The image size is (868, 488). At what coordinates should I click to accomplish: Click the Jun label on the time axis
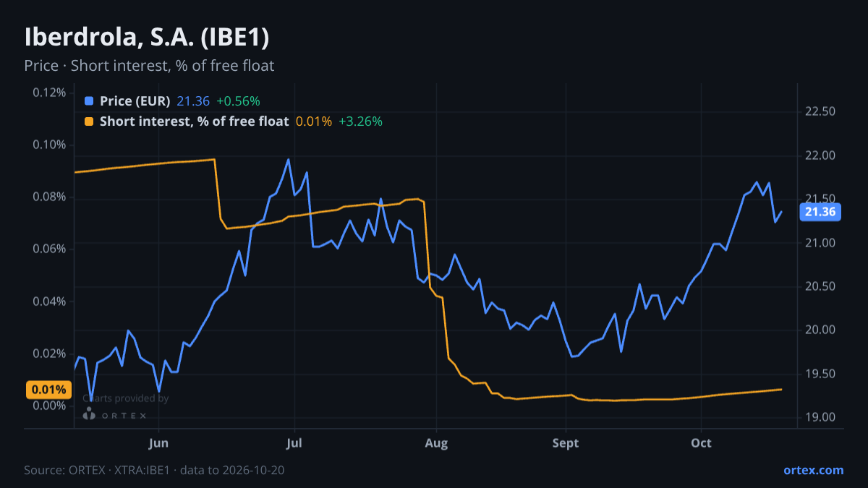[158, 443]
